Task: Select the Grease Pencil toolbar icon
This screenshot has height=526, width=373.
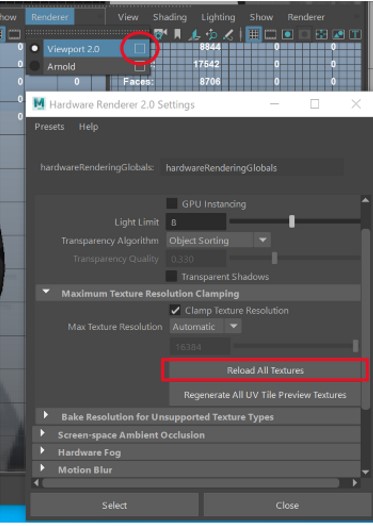Action: coord(229,34)
